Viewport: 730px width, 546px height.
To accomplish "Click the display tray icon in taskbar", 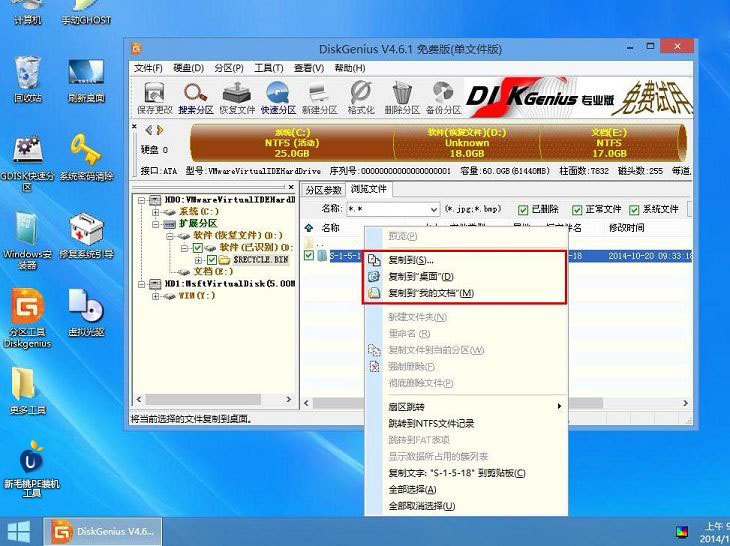I will (x=682, y=531).
